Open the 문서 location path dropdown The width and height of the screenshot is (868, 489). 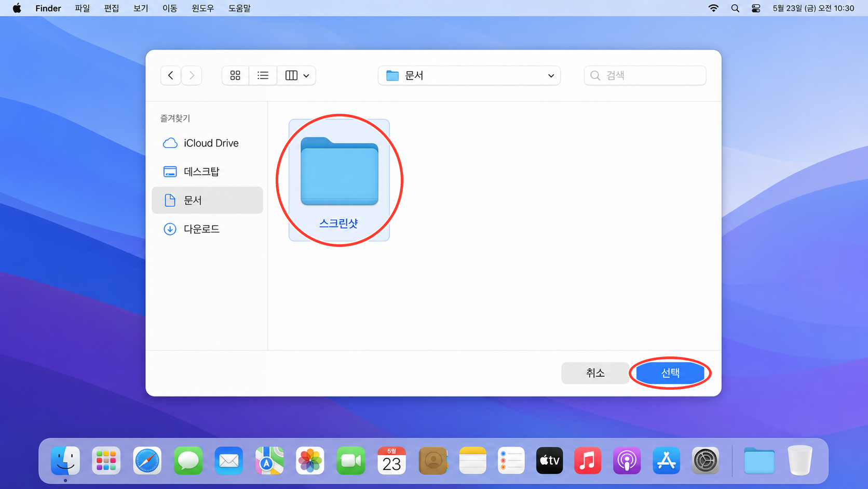pos(469,75)
